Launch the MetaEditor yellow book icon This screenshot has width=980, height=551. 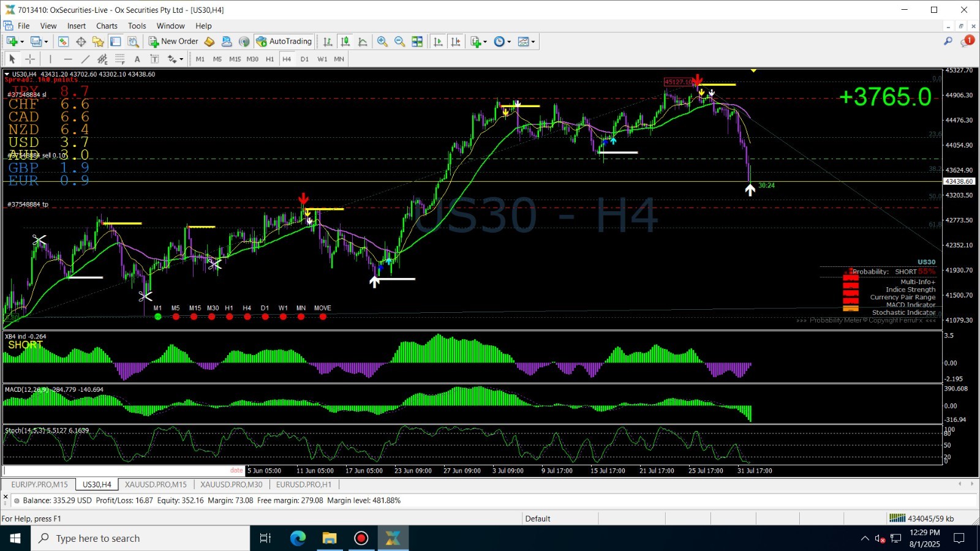pyautogui.click(x=209, y=42)
